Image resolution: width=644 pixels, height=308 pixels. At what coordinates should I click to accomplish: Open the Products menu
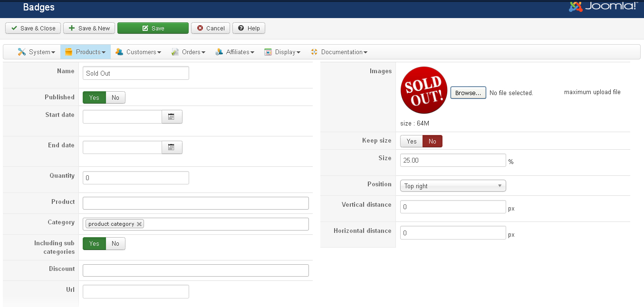point(86,52)
